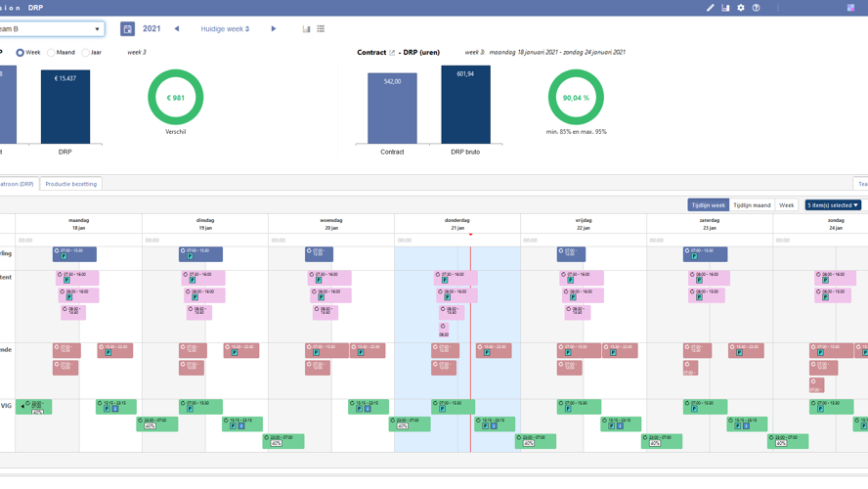Click the maandag 18 jan column header
Image resolution: width=868 pixels, height=489 pixels.
[78, 224]
